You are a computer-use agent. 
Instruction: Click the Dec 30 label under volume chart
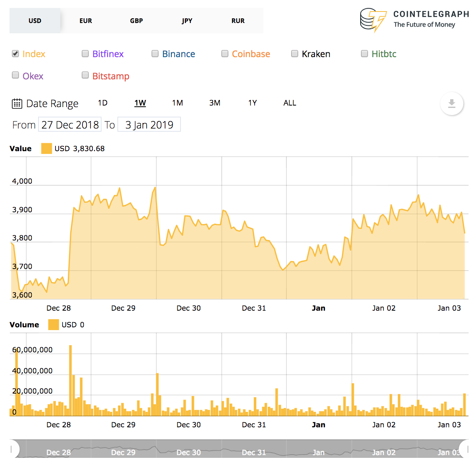click(x=188, y=425)
